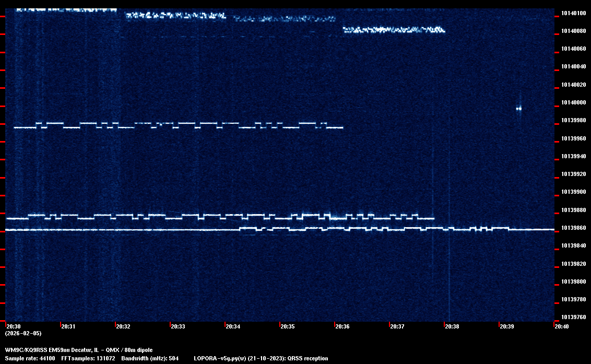Screen dimensions: 591x364
Task: Click the 10140100 frequency label
Action: click(x=573, y=13)
